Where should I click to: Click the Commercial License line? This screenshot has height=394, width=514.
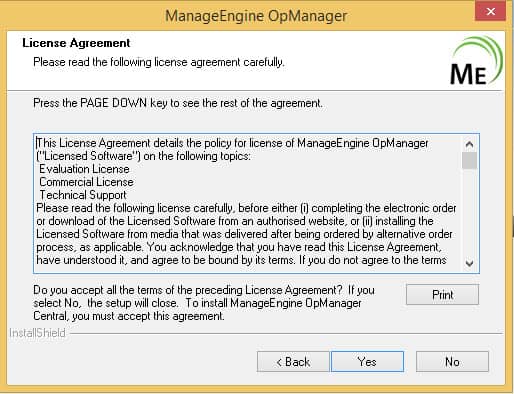(x=86, y=182)
